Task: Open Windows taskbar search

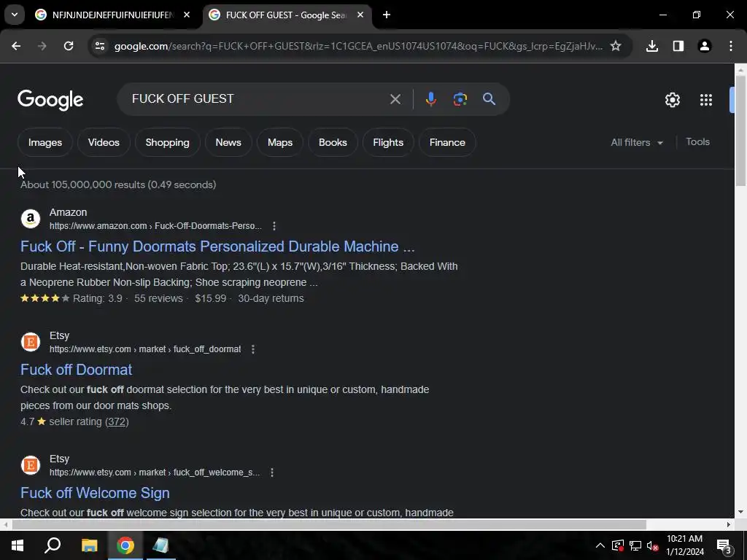Action: tap(53, 545)
